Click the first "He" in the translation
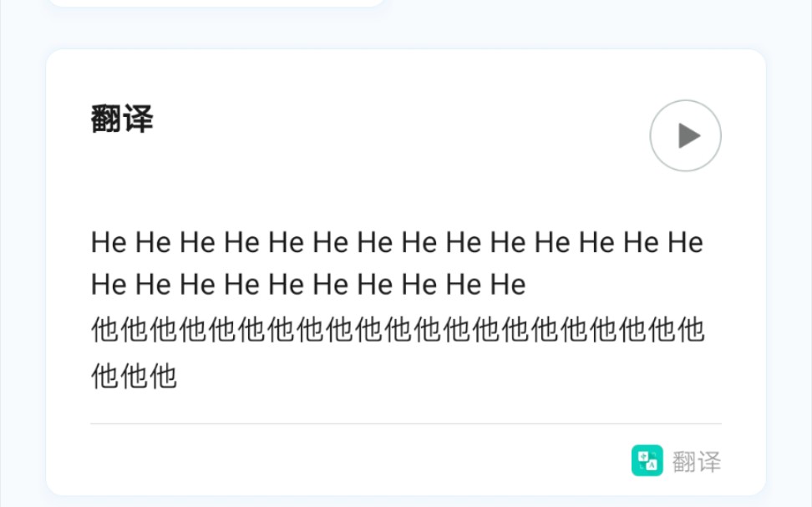The image size is (812, 507). [x=109, y=243]
